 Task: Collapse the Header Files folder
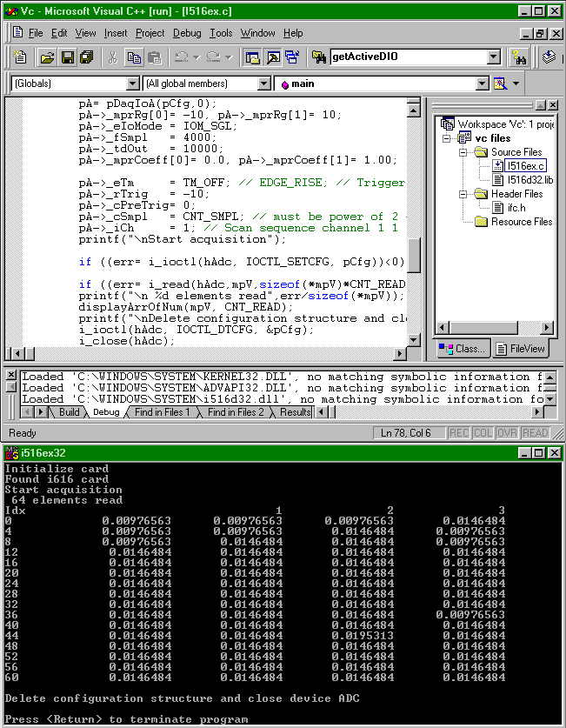[x=463, y=194]
